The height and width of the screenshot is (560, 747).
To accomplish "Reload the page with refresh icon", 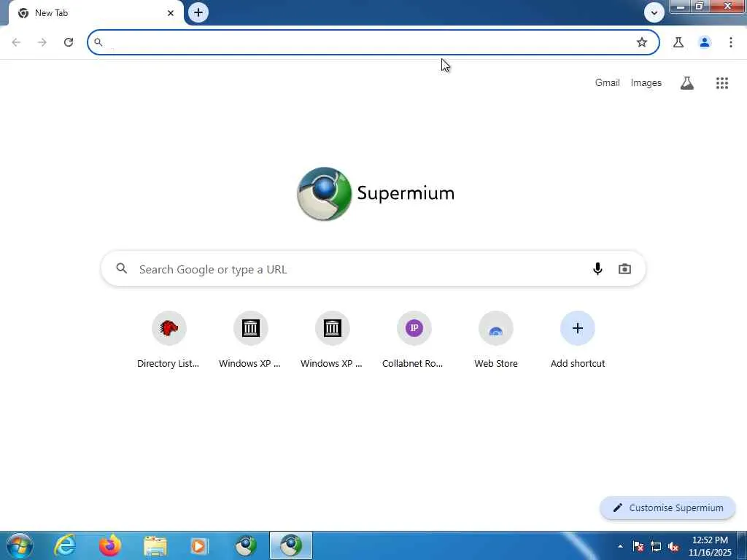I will 69,42.
